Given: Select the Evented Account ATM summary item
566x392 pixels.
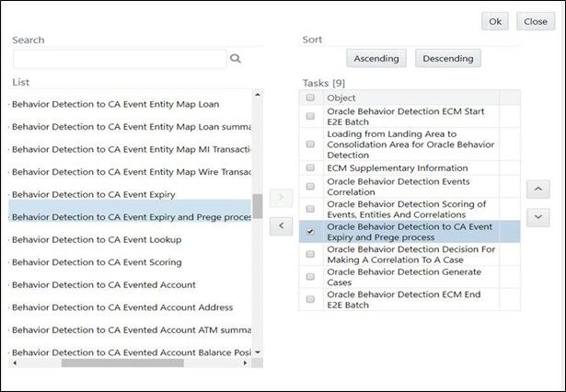Looking at the screenshot, I should pyautogui.click(x=132, y=330).
